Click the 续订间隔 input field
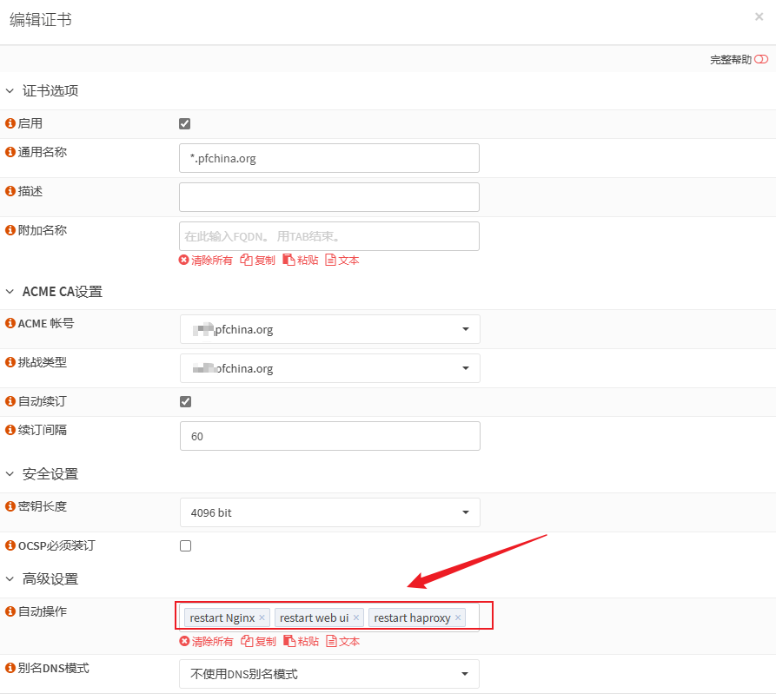This screenshot has height=700, width=776. [329, 436]
